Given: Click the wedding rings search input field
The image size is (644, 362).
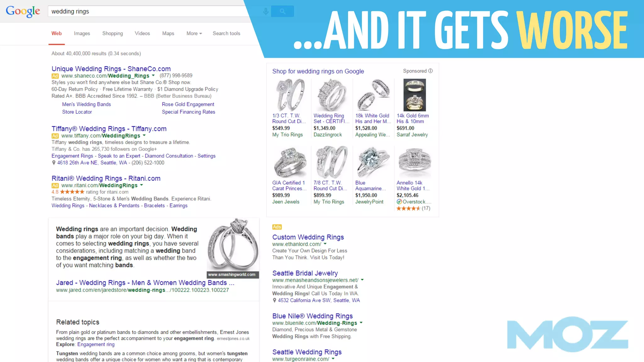Looking at the screenshot, I should [x=154, y=11].
